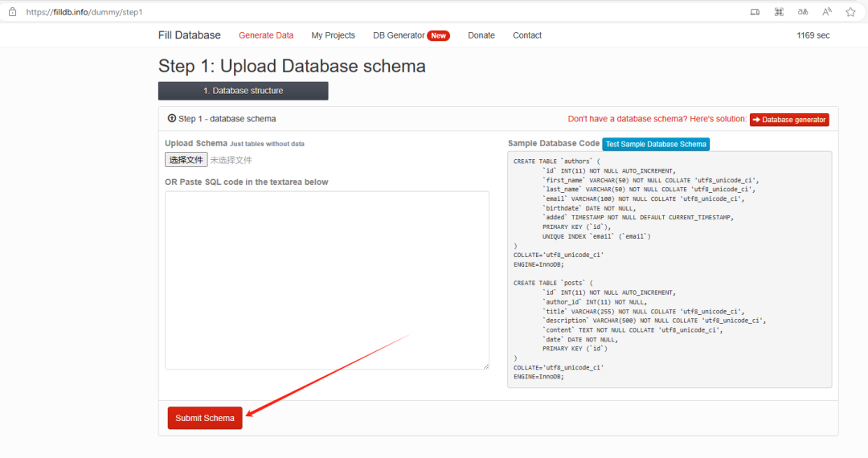Click the Fill Database brand link

point(190,35)
